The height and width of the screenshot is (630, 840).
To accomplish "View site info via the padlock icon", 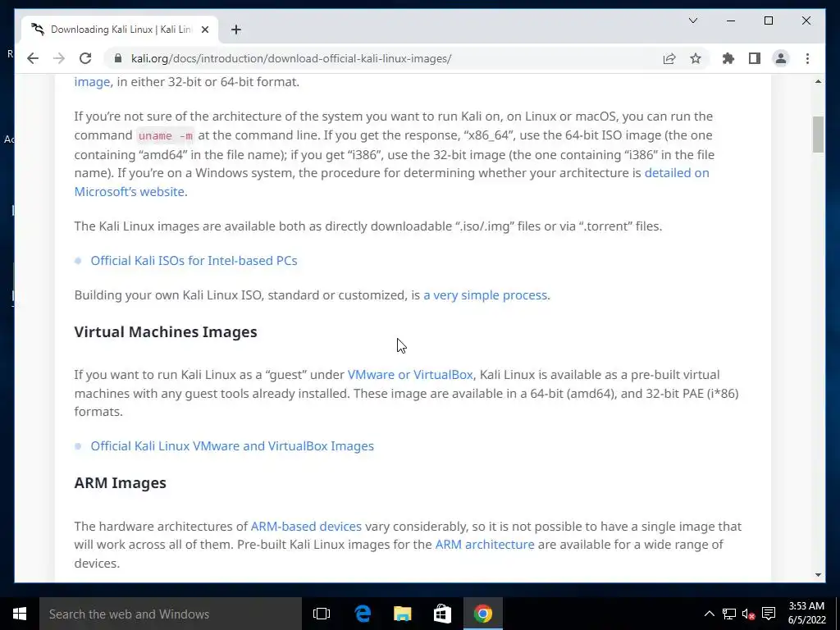I will click(x=118, y=58).
